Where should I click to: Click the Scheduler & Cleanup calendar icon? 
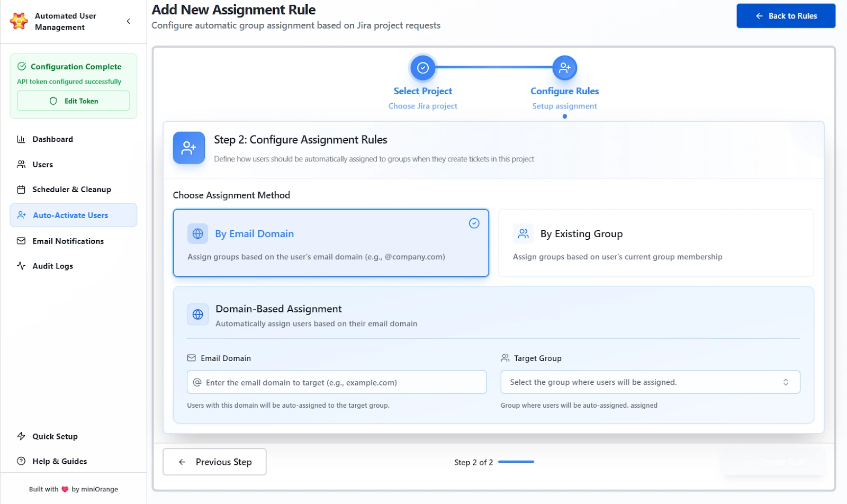(x=21, y=189)
